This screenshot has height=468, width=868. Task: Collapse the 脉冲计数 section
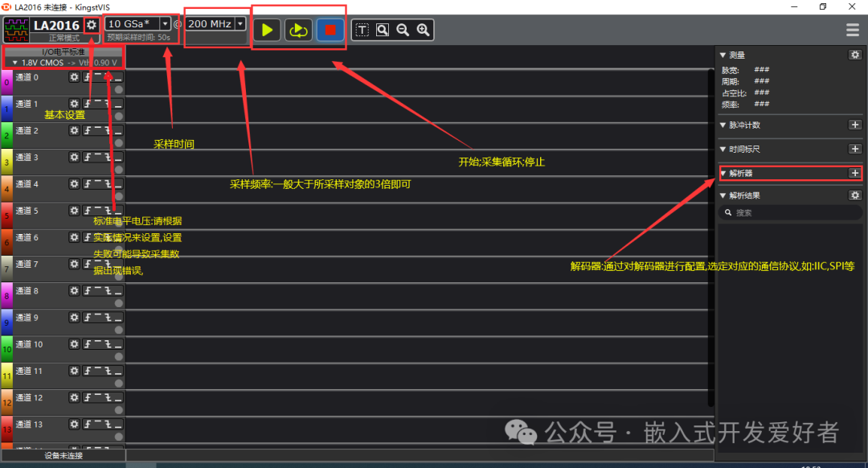tap(723, 125)
